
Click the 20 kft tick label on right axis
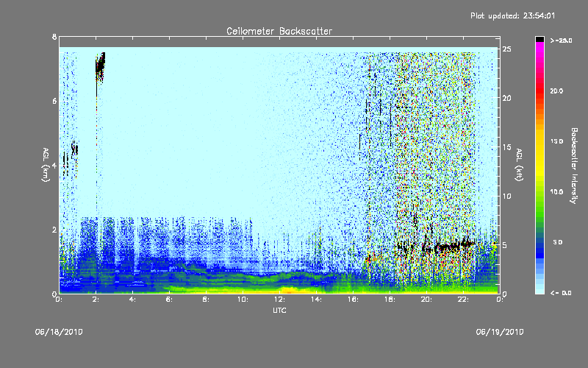(x=506, y=98)
